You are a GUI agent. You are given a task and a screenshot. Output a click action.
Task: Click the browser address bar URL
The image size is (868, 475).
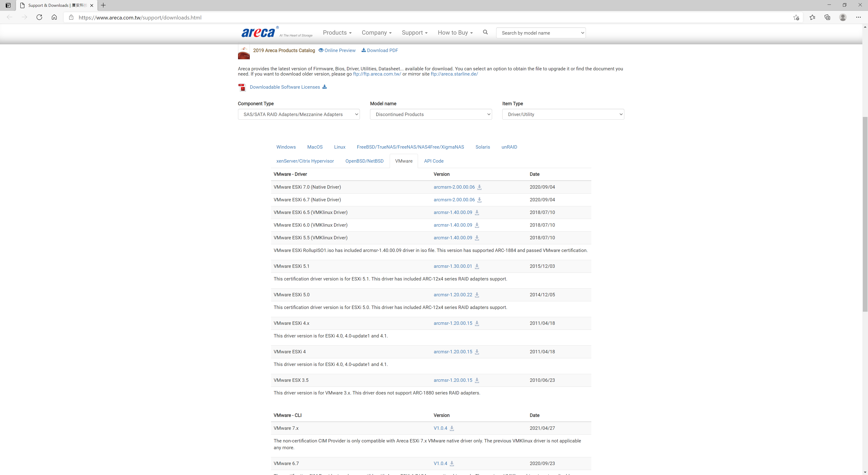[x=140, y=18]
